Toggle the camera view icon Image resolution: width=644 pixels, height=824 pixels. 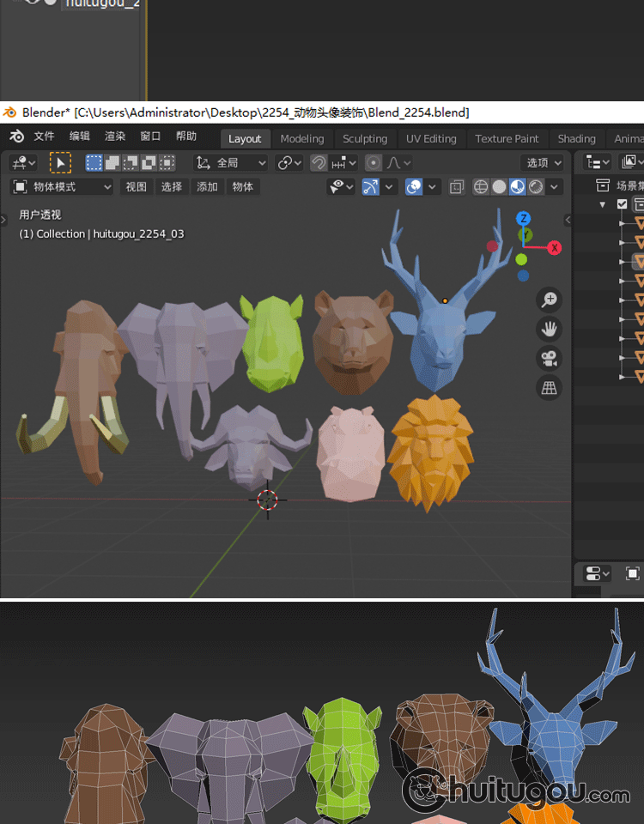[x=549, y=358]
